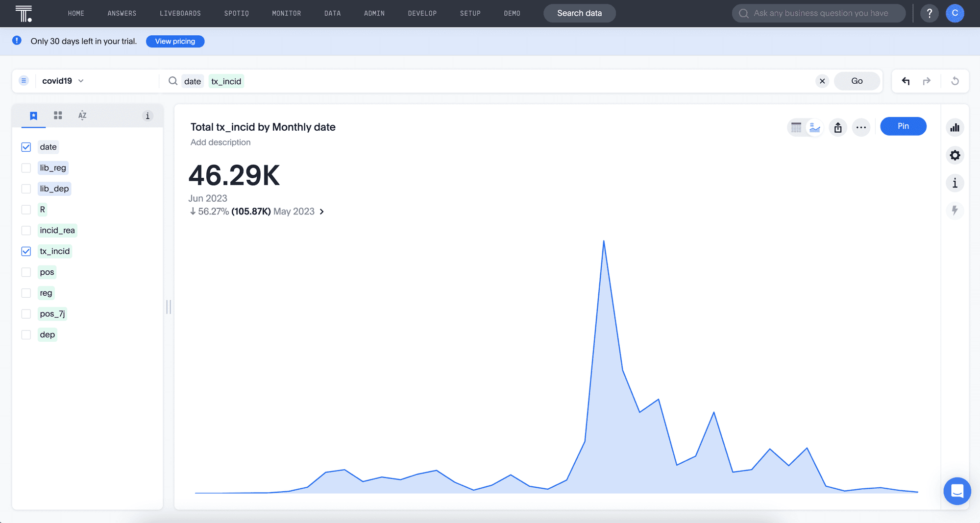980x523 pixels.
Task: Click the covid19 data source icon
Action: click(24, 81)
